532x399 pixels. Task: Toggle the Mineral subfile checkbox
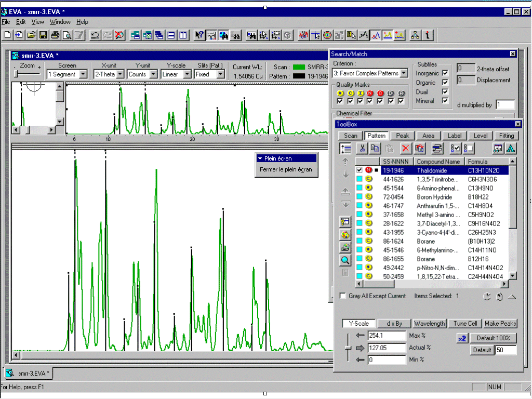(445, 101)
